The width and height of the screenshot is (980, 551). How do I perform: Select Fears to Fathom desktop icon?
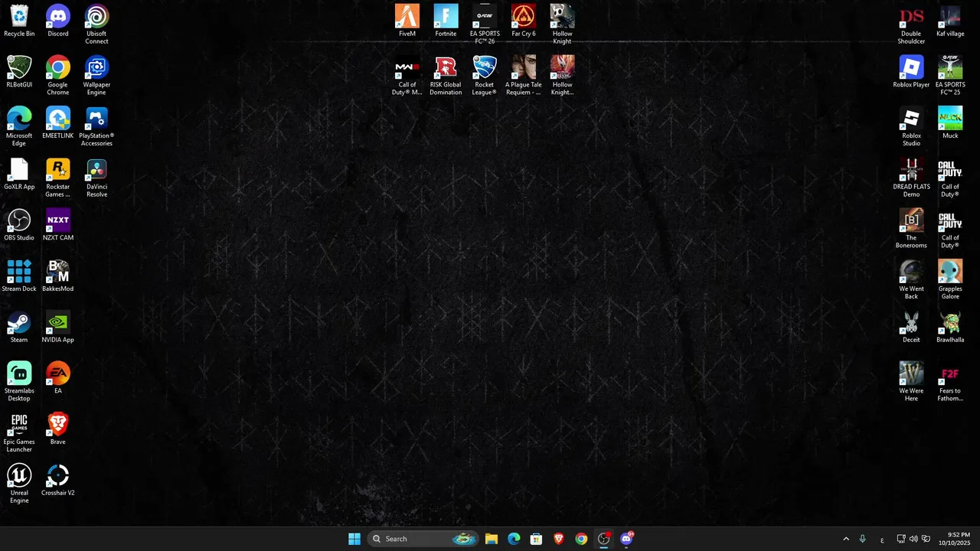[x=950, y=382]
